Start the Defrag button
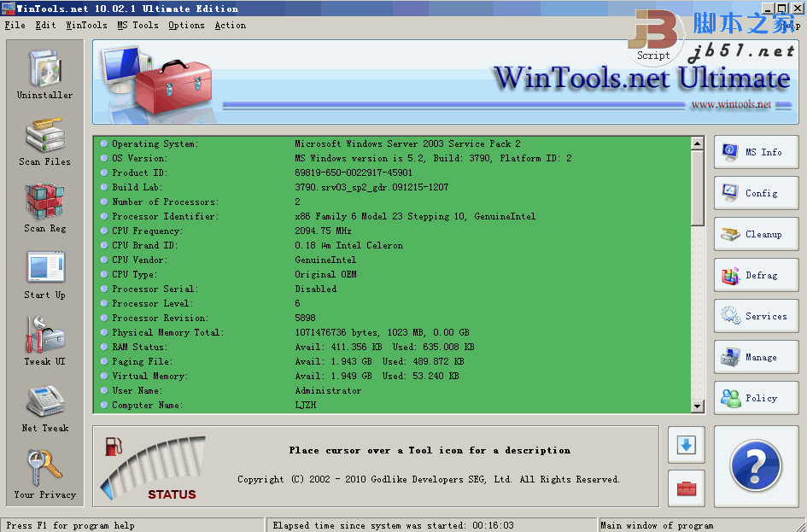The image size is (807, 532). coord(756,275)
